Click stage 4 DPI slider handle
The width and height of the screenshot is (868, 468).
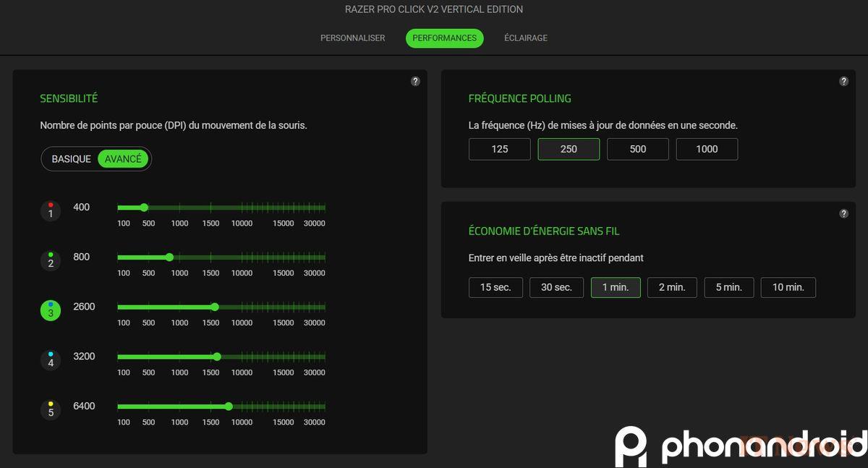pyautogui.click(x=217, y=357)
